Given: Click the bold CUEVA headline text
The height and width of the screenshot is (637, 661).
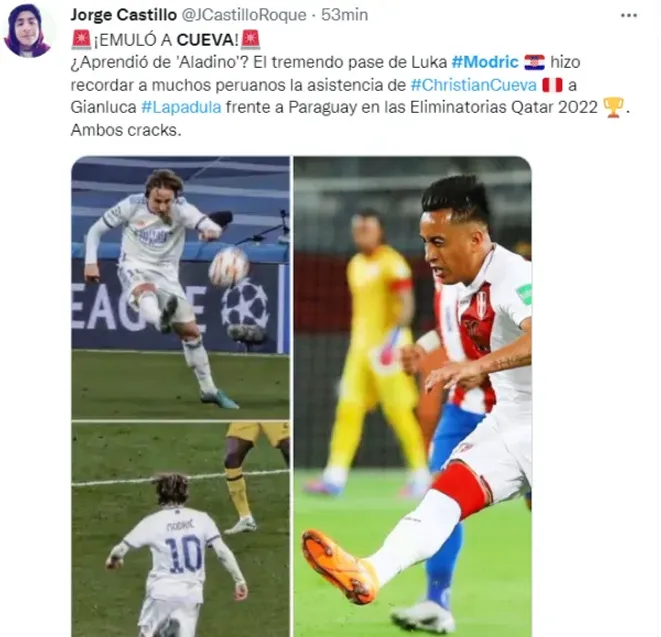Looking at the screenshot, I should (x=207, y=40).
